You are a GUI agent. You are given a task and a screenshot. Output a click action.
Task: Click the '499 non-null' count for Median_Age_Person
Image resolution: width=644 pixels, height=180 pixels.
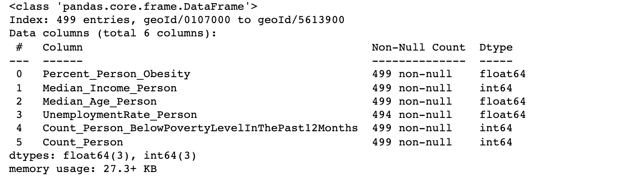pyautogui.click(x=412, y=102)
